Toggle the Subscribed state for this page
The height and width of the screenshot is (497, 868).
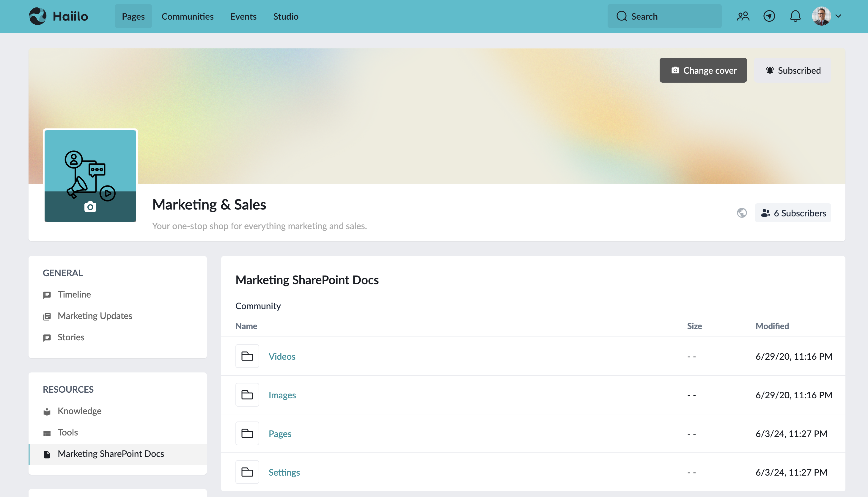792,70
